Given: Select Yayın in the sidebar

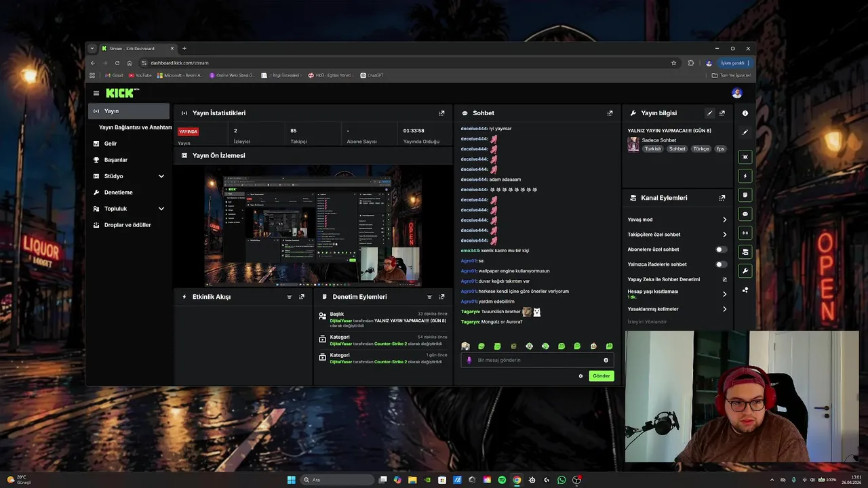Looking at the screenshot, I should click(x=129, y=111).
